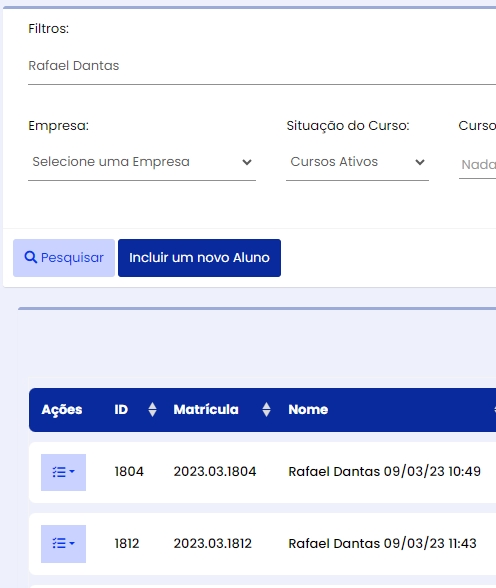The height and width of the screenshot is (588, 496).
Task: Click matrícula 2023.03.1804 cell
Action: (x=215, y=472)
